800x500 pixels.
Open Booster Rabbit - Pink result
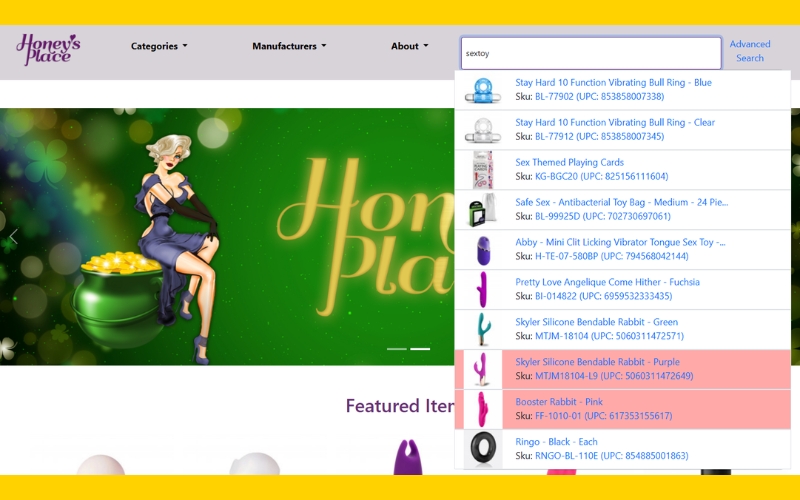coord(622,409)
